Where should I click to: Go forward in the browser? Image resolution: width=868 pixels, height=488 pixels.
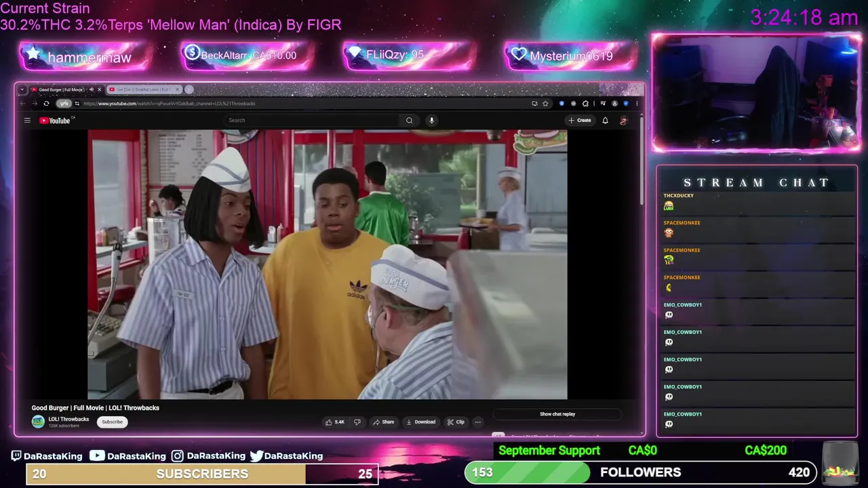pos(35,104)
